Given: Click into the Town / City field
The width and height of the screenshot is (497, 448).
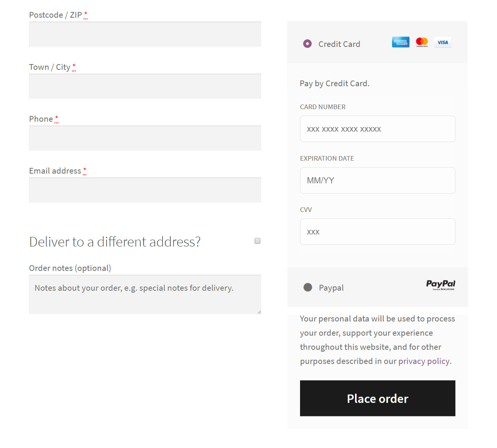Looking at the screenshot, I should point(145,86).
